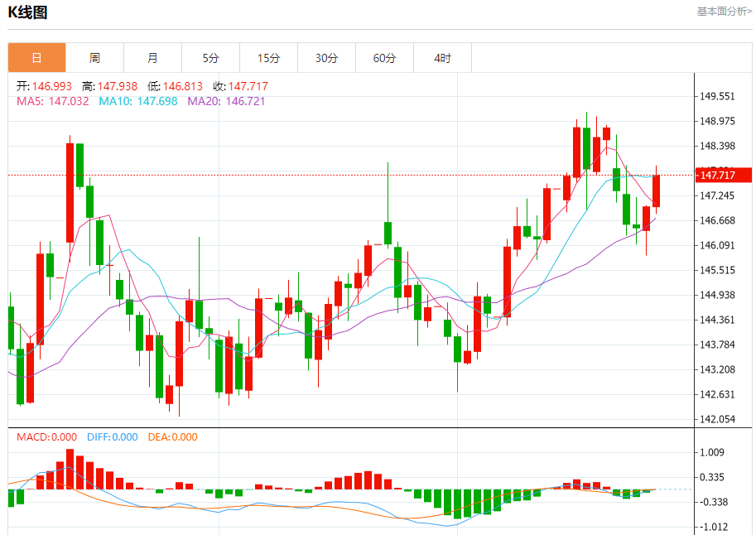Select the 日 daily chart tab

click(x=36, y=58)
